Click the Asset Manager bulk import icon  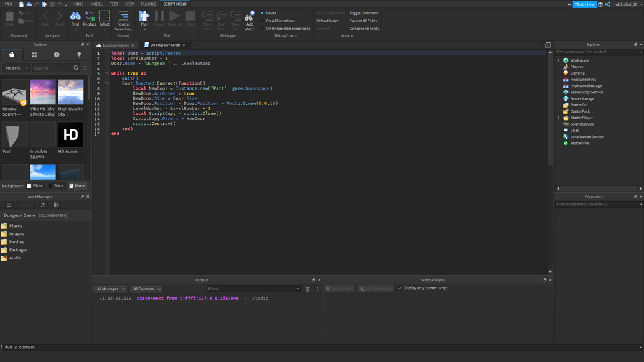coord(43,205)
